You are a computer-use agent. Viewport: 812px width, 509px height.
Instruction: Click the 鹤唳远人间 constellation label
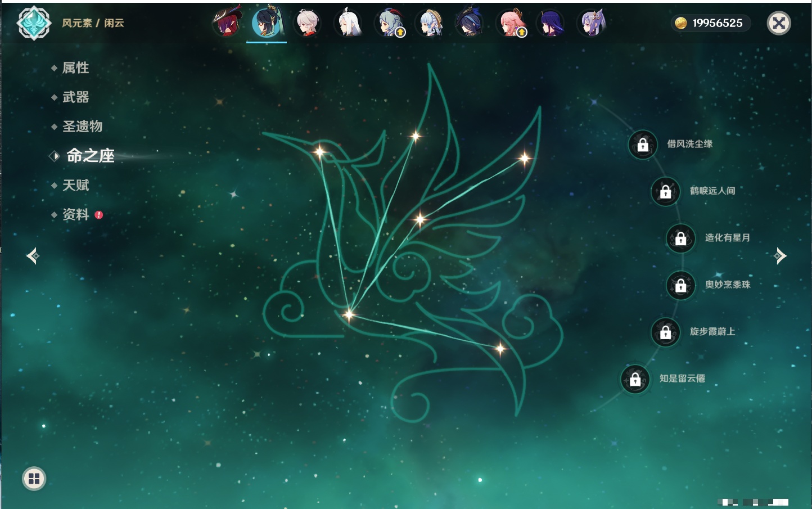click(x=712, y=191)
